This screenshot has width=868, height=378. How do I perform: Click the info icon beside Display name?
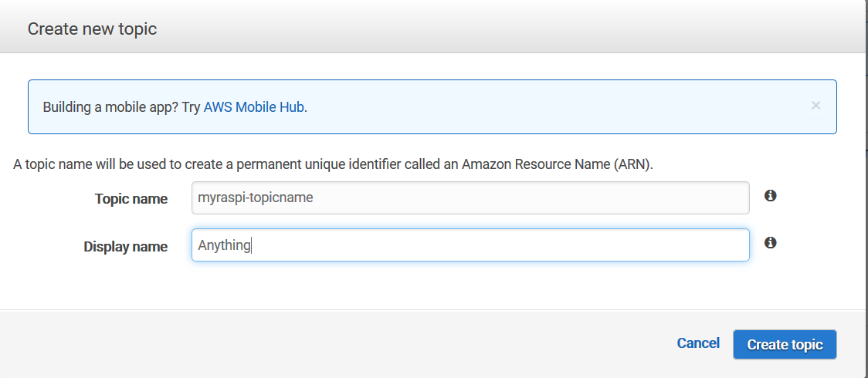(x=770, y=243)
